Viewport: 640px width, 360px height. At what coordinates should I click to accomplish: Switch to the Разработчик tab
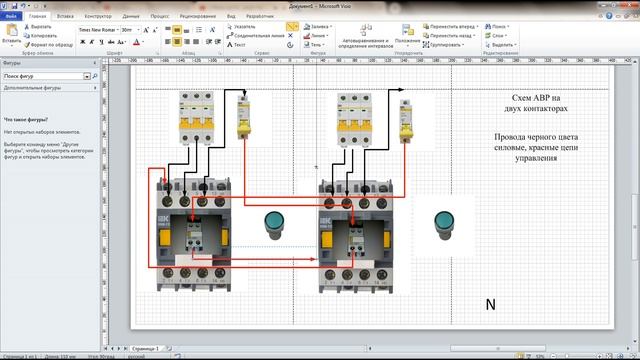point(260,16)
